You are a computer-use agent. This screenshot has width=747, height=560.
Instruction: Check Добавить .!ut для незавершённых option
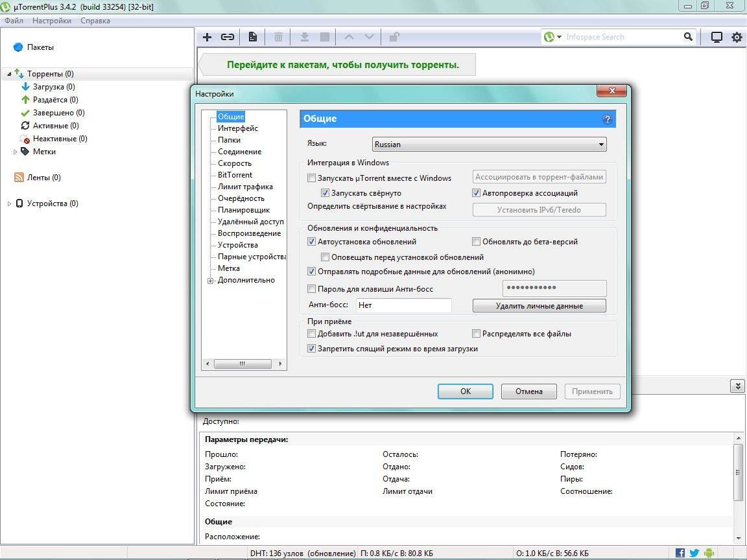tap(312, 332)
